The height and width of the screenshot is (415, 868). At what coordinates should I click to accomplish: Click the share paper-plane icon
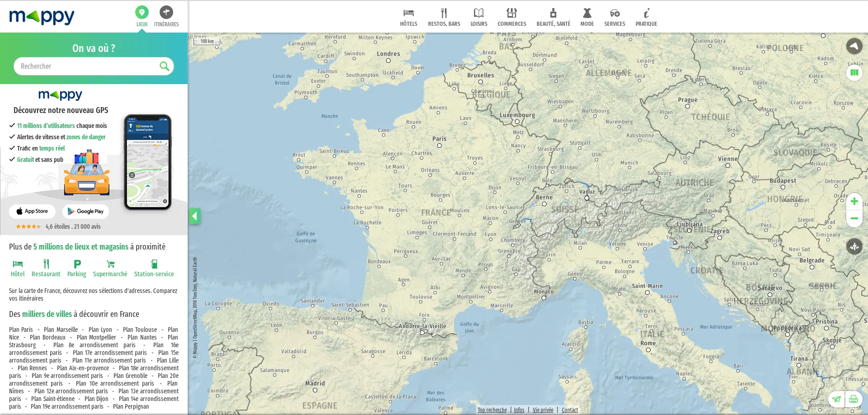[x=837, y=399]
